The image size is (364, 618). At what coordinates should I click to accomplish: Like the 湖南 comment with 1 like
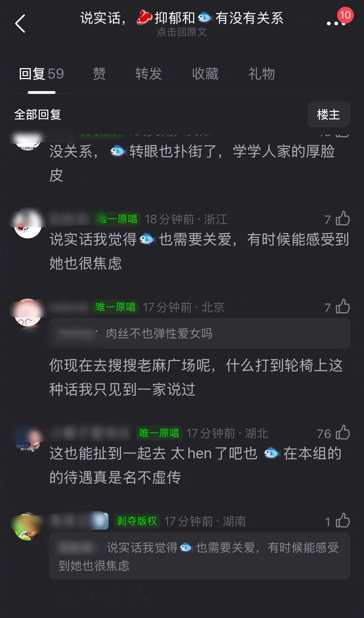tap(343, 521)
